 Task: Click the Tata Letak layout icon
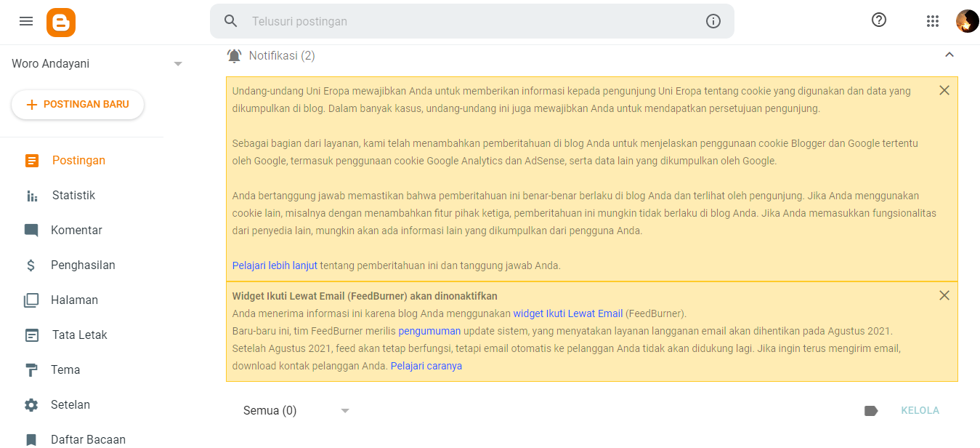[31, 335]
